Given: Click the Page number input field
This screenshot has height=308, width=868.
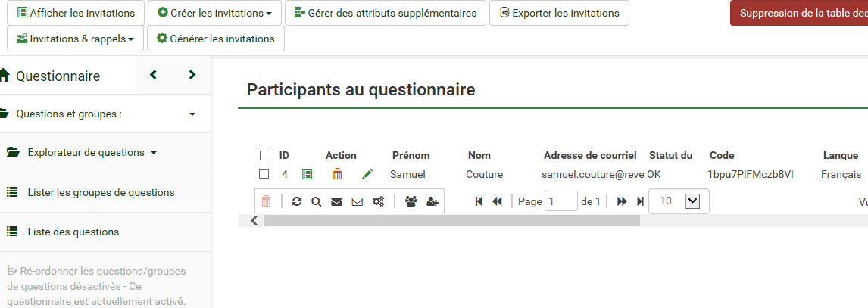Looking at the screenshot, I should [560, 201].
